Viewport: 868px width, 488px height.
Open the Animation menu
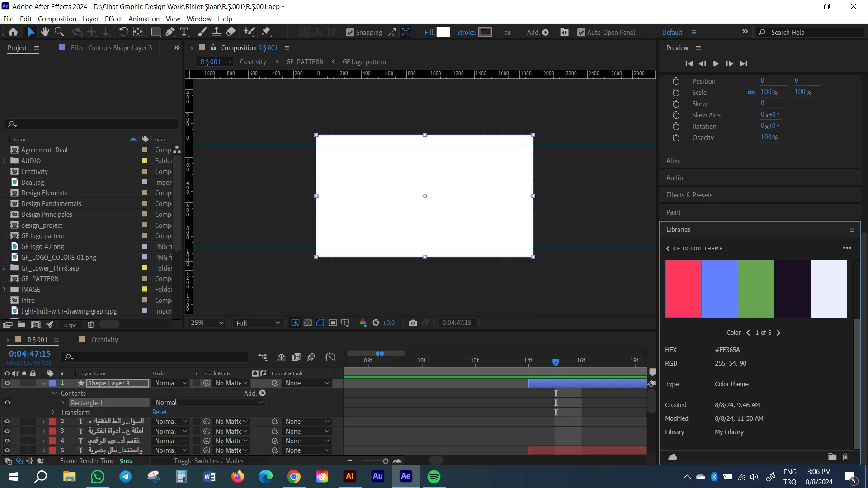[144, 19]
